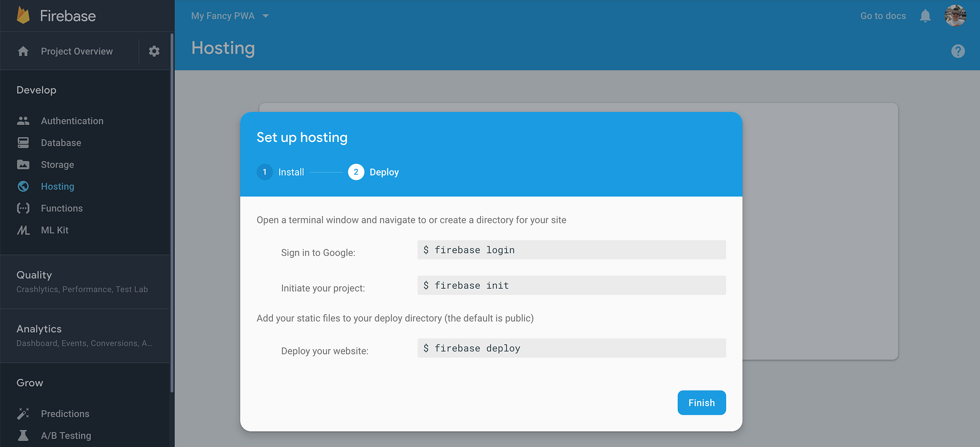Image resolution: width=980 pixels, height=447 pixels.
Task: Open ML Kit from the sidebar
Action: (x=54, y=230)
